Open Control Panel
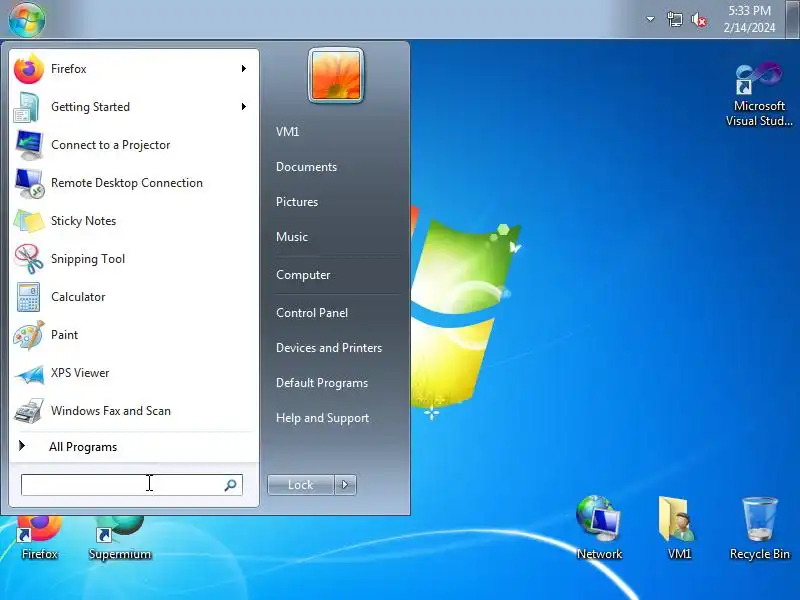Viewport: 800px width, 600px height. click(x=312, y=313)
